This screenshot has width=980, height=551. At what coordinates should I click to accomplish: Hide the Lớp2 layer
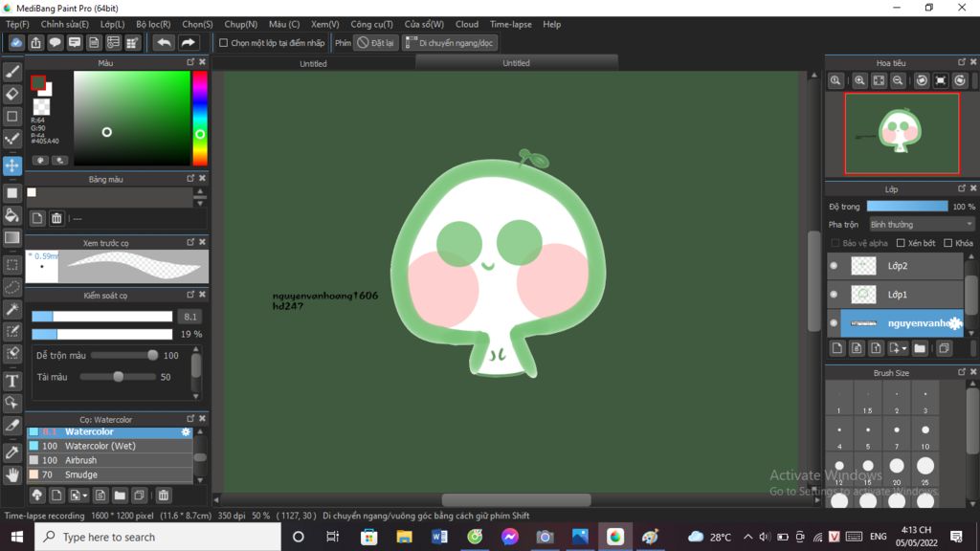834,266
